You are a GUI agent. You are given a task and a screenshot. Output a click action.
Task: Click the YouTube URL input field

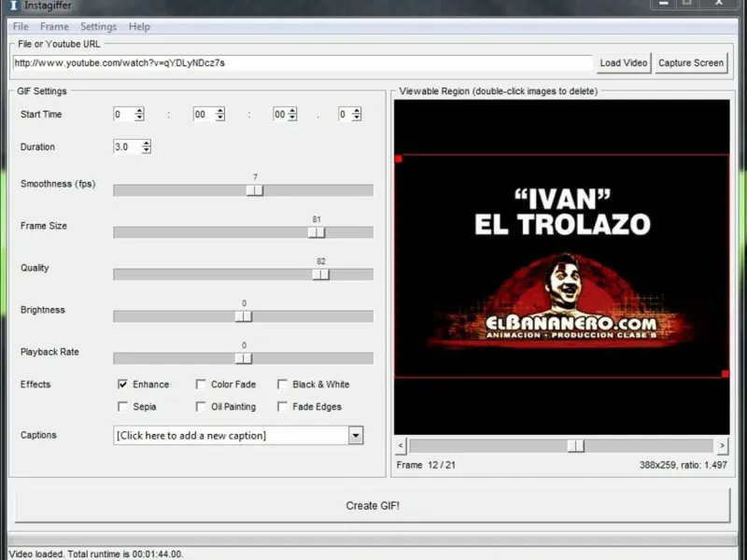tap(303, 63)
